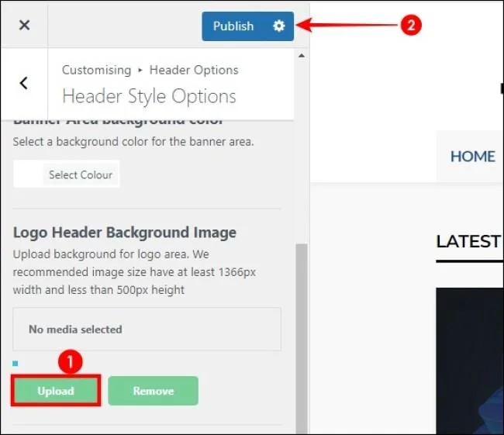Click the white colour swatch preview

point(28,174)
